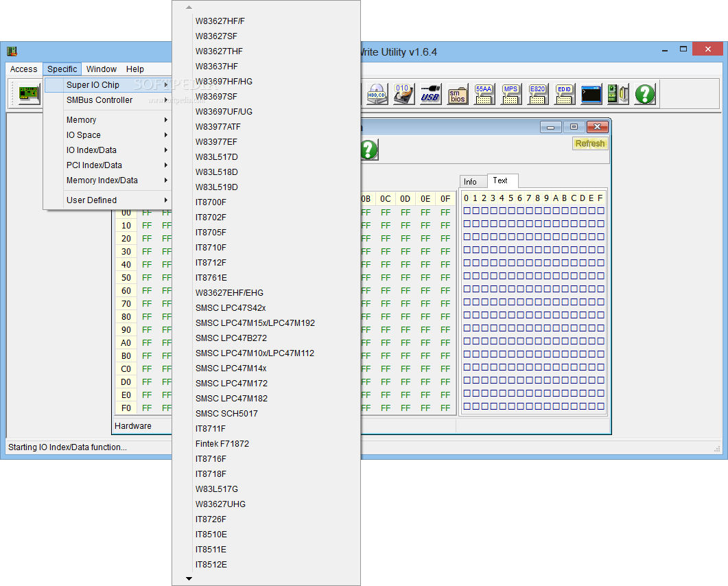728x586 pixels.
Task: Click the main toolbar green help icon
Action: [x=645, y=94]
